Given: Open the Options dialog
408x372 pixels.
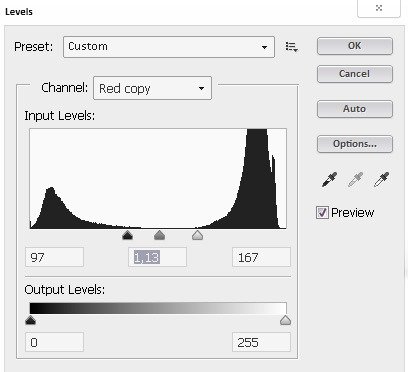Looking at the screenshot, I should point(355,144).
